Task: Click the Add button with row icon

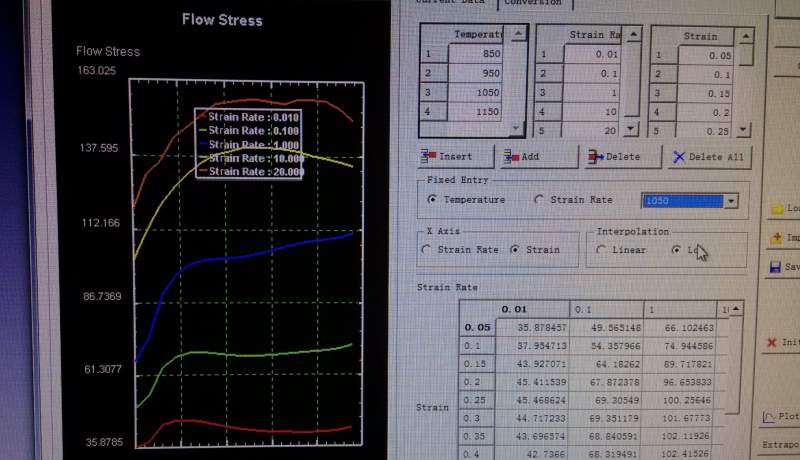Action: pyautogui.click(x=539, y=157)
